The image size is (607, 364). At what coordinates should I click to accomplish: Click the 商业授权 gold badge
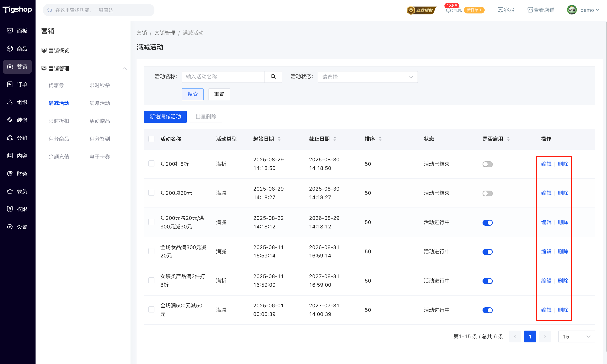pos(421,10)
